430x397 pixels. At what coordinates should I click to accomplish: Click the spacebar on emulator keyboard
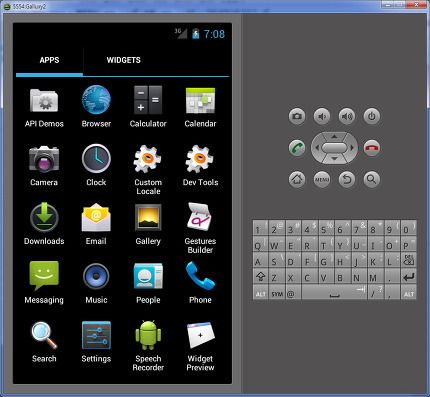pyautogui.click(x=334, y=293)
